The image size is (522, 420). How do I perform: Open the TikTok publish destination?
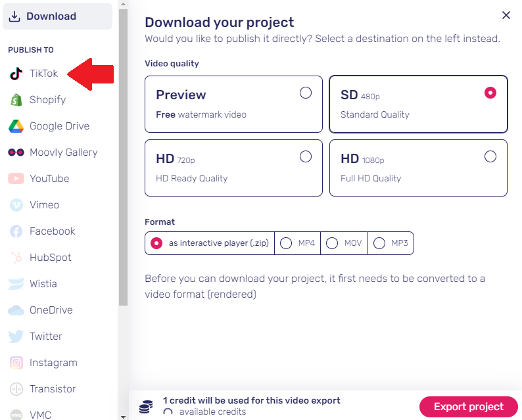34,73
